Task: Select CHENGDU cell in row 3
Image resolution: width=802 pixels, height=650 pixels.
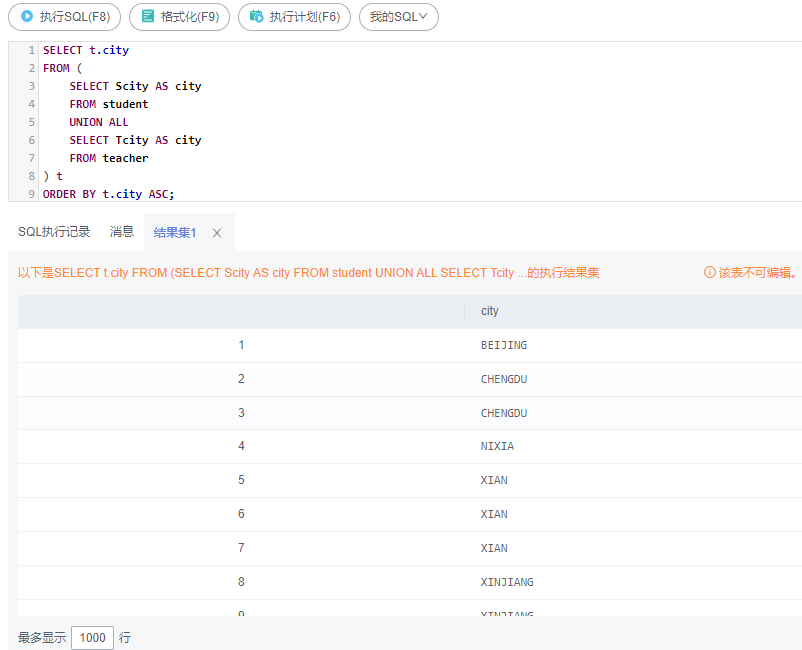Action: [x=504, y=413]
